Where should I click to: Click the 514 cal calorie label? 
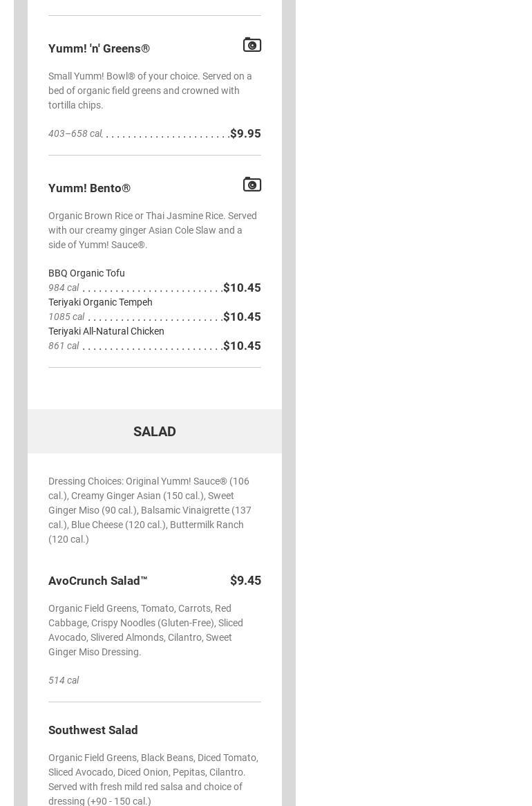(64, 680)
